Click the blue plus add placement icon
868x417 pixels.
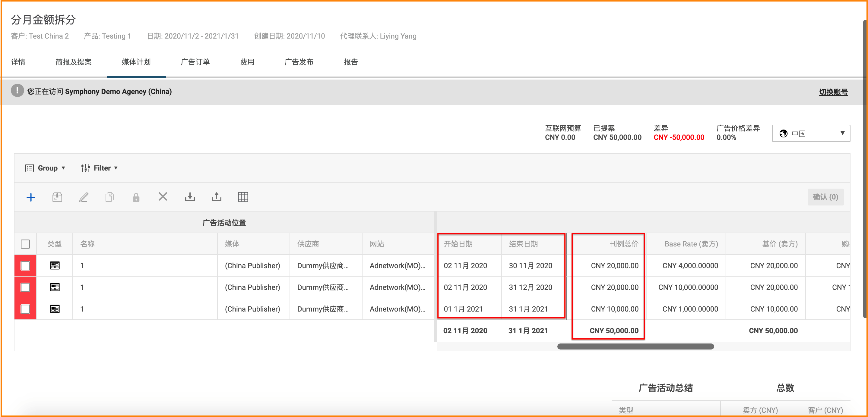click(31, 197)
